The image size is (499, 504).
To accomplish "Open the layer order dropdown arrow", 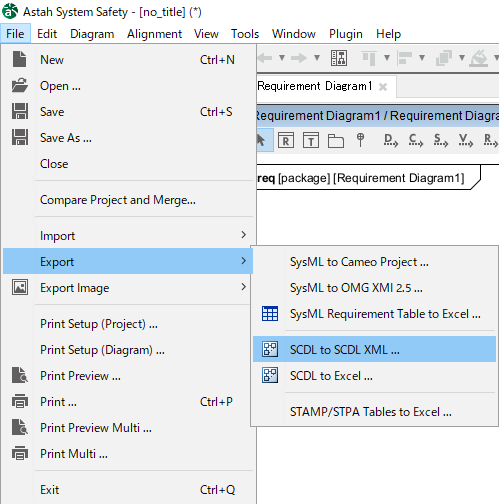I will 462,58.
